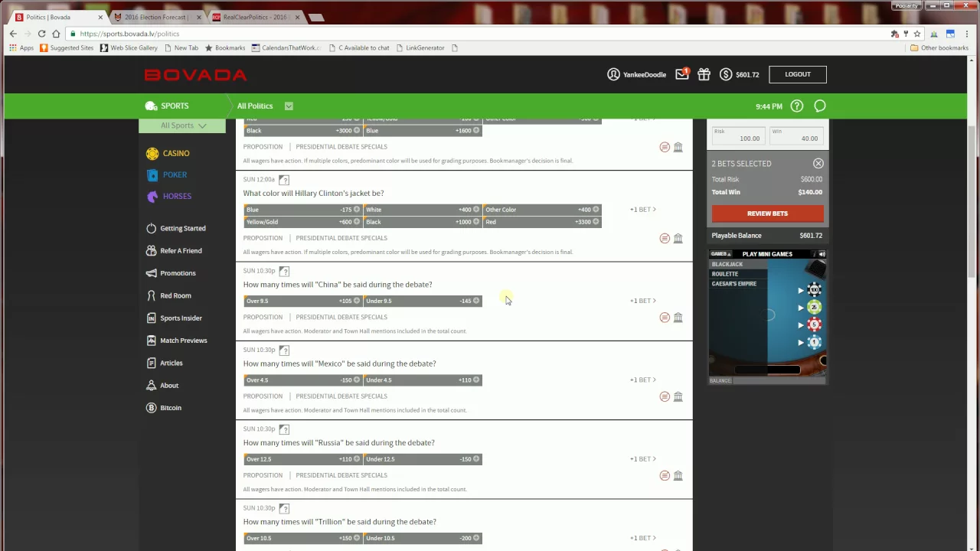This screenshot has width=980, height=551.
Task: Open the YankeeDoodle account profile icon
Action: pyautogui.click(x=613, y=74)
